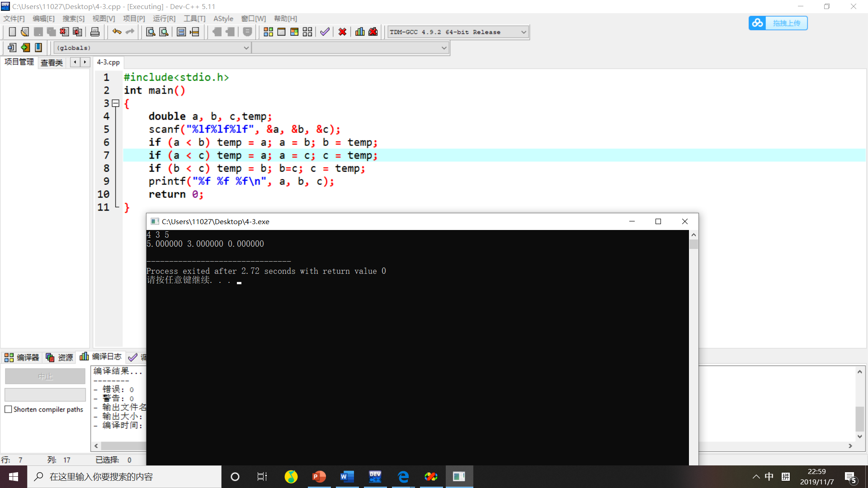Image resolution: width=868 pixels, height=488 pixels.
Task: Click the Compile toolbar icon
Action: (x=268, y=32)
